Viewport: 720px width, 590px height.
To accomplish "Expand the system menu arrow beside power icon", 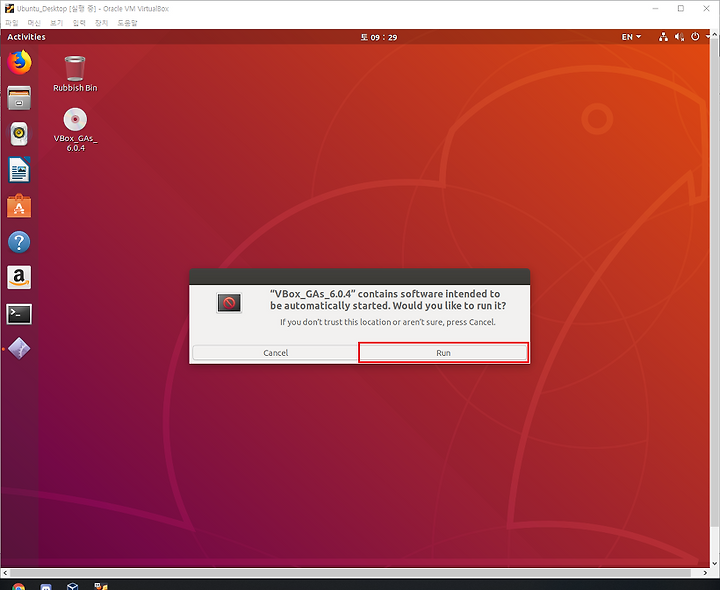I will click(708, 36).
